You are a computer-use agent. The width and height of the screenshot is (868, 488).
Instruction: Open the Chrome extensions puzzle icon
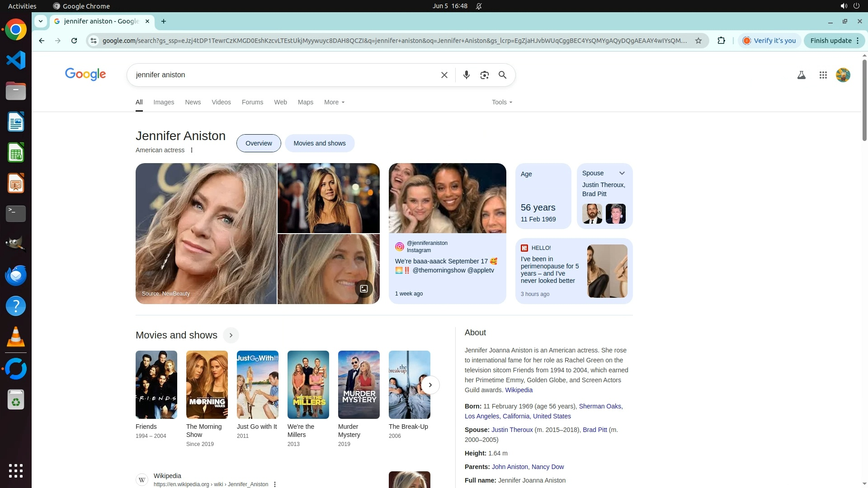coord(721,41)
